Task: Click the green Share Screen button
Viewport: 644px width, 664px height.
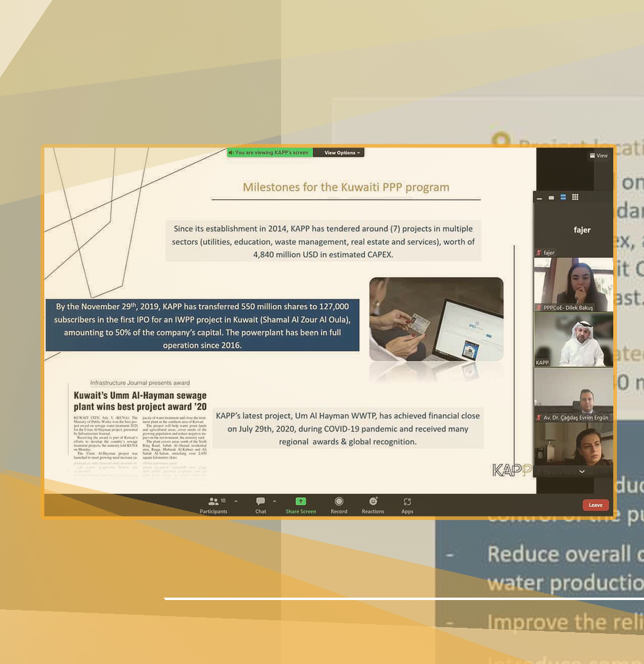Action: click(301, 505)
